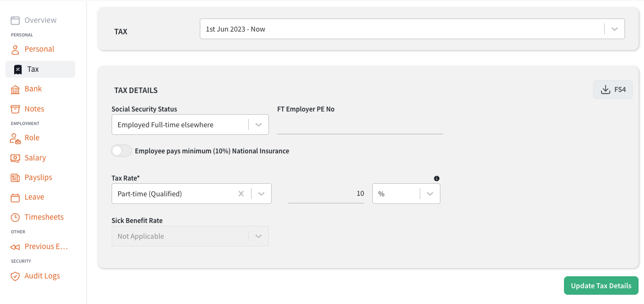Click the TAX DETAILS heading
644x304 pixels.
point(136,90)
